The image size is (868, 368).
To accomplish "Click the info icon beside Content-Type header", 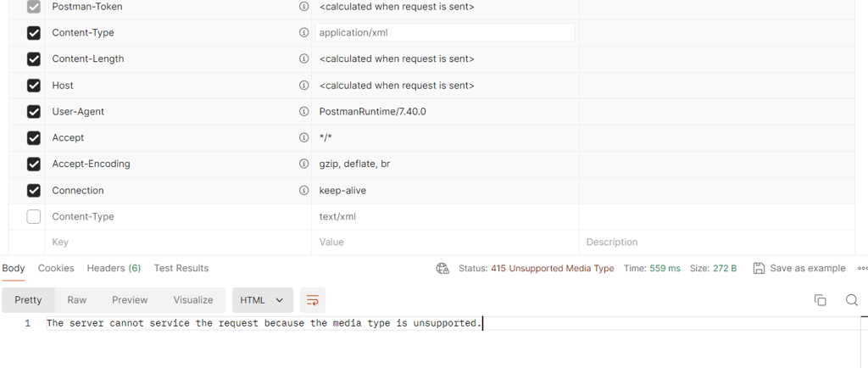I will tap(303, 33).
